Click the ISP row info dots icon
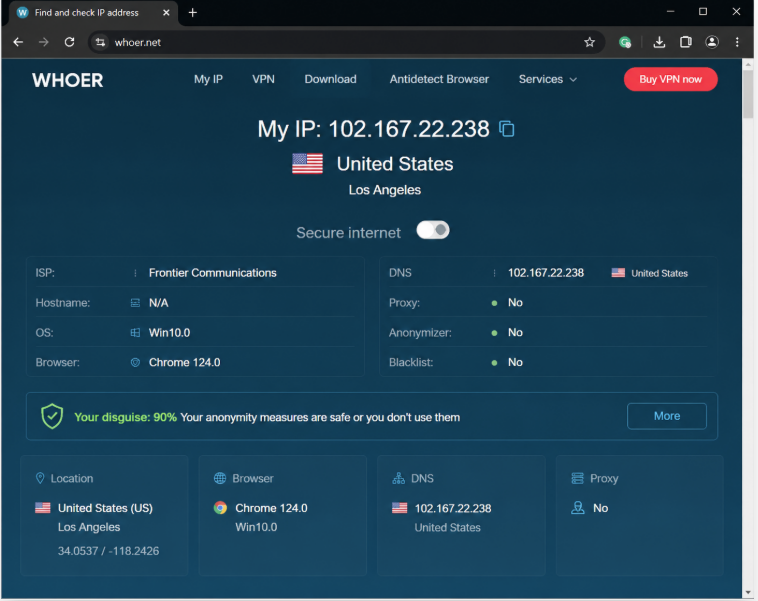The height and width of the screenshot is (601, 758). 135,273
